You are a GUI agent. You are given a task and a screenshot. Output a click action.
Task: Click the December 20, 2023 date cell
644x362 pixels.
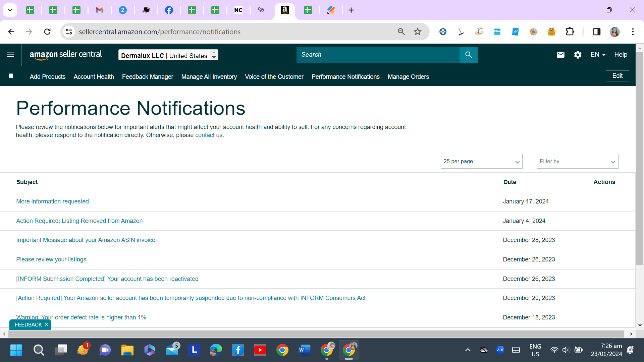(x=529, y=298)
